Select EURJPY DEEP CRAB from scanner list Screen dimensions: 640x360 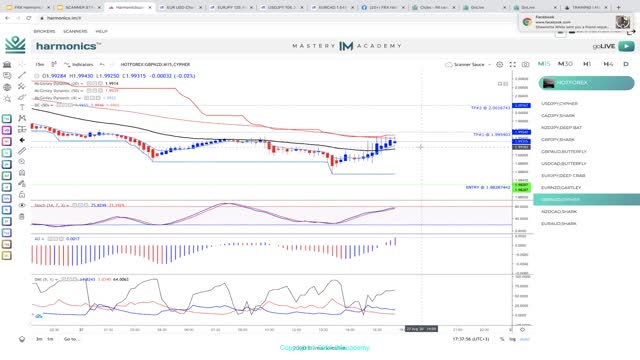(x=563, y=176)
